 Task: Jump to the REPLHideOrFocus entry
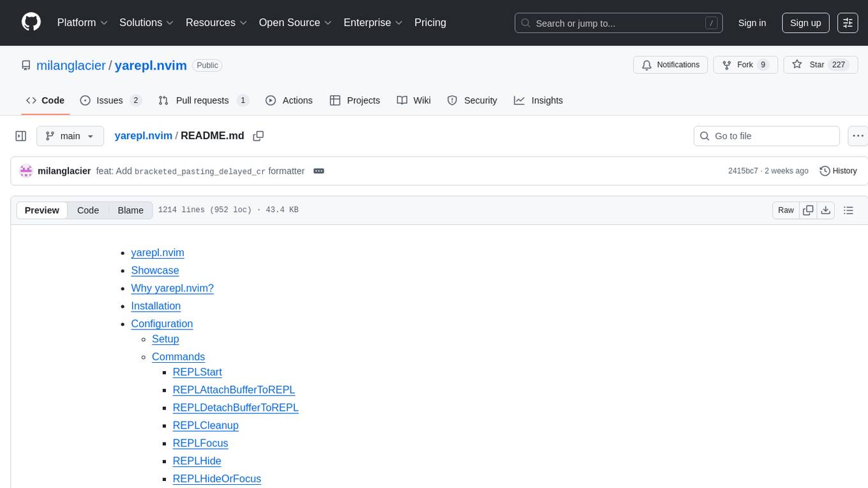[x=217, y=479]
